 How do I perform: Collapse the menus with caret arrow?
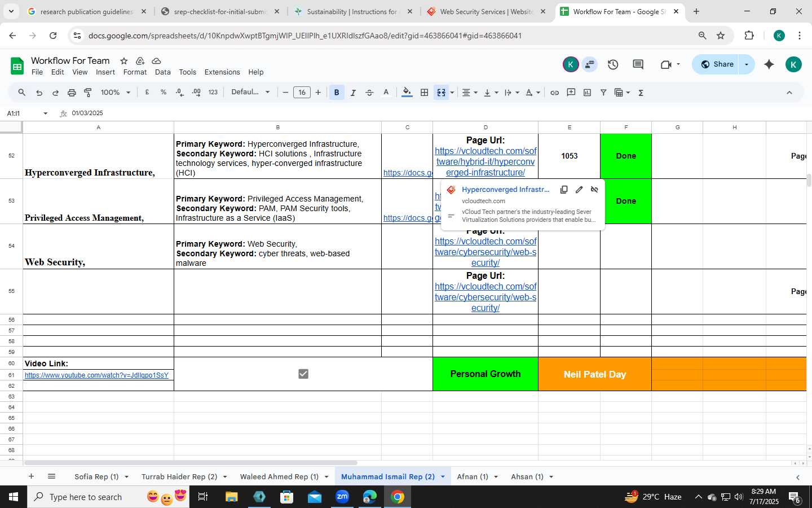pyautogui.click(x=789, y=93)
